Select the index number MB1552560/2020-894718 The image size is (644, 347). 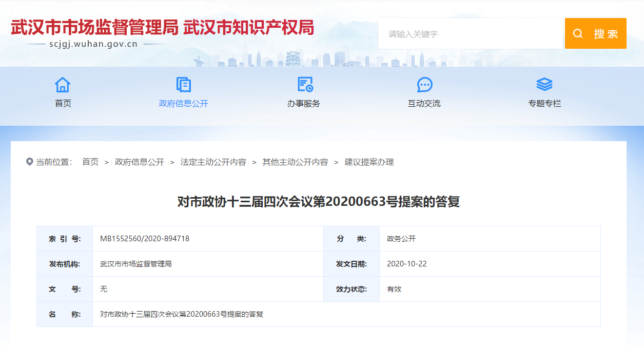[x=145, y=239]
